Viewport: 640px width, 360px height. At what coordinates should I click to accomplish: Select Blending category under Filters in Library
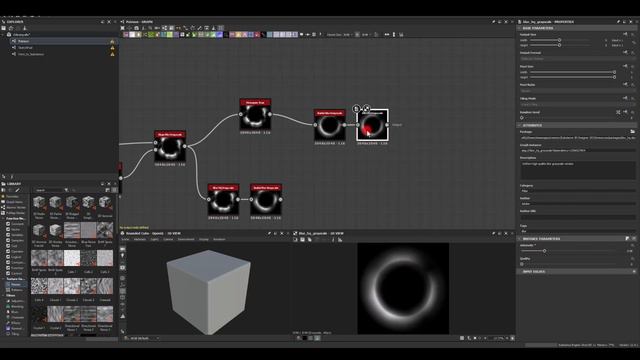17,307
